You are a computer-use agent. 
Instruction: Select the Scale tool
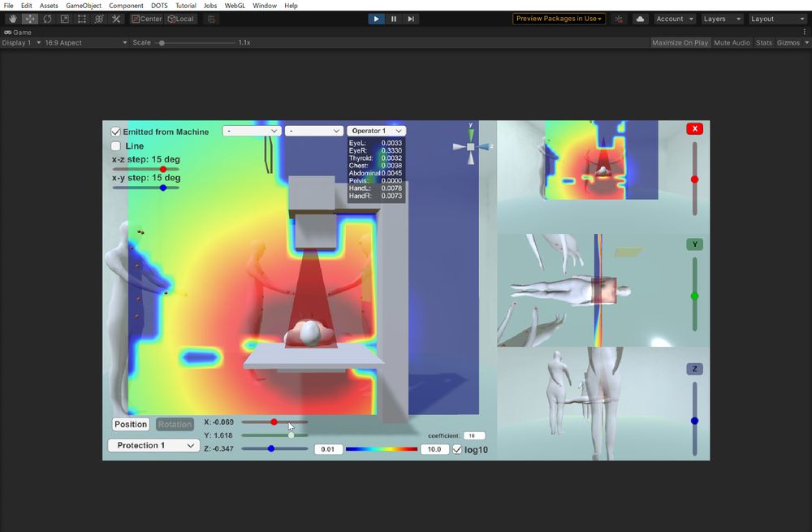coord(65,19)
